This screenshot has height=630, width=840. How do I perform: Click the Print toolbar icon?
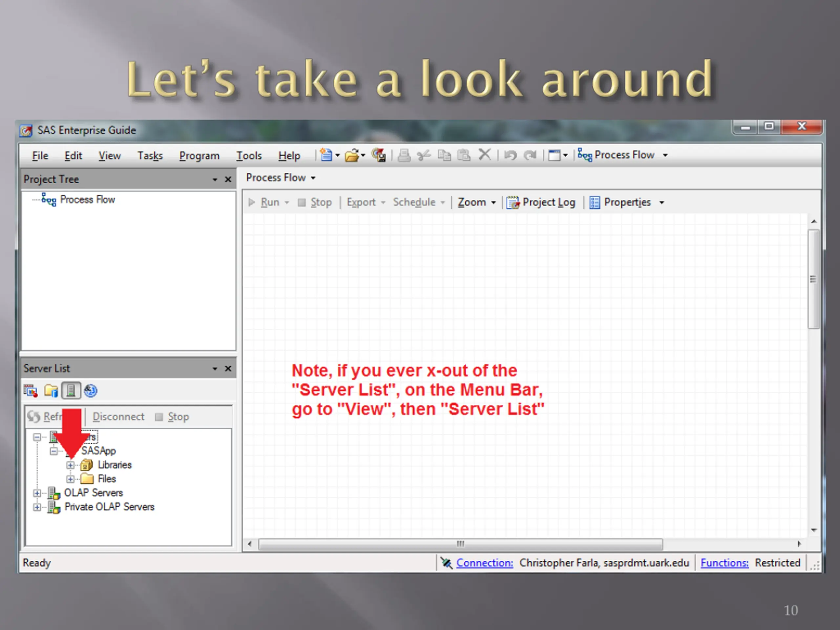pyautogui.click(x=404, y=155)
